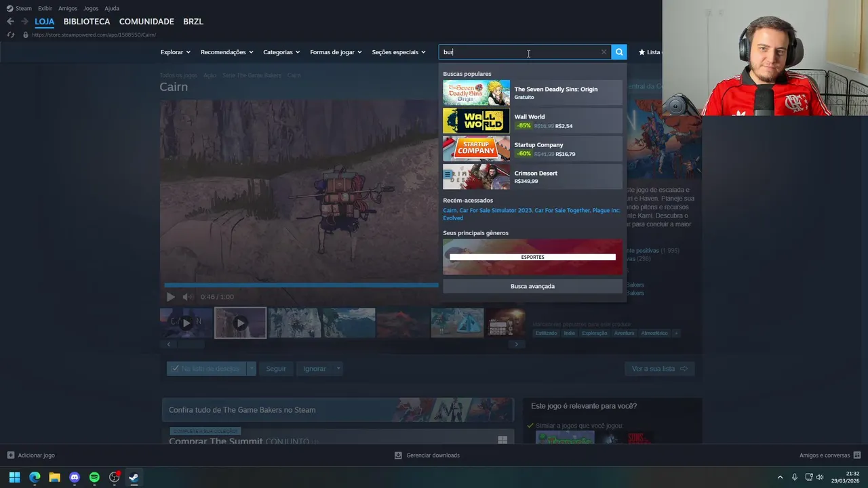The height and width of the screenshot is (488, 868).
Task: Open the wishlist star icon
Action: point(642,52)
